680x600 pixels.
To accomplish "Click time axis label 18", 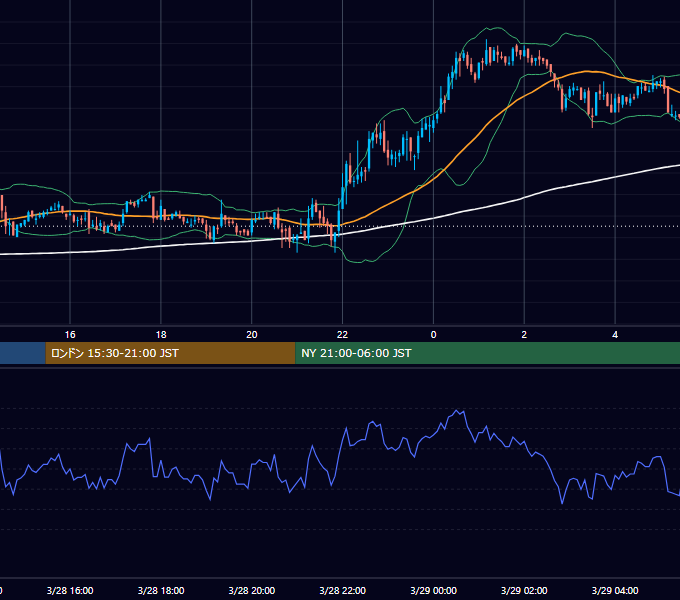I will (x=161, y=335).
